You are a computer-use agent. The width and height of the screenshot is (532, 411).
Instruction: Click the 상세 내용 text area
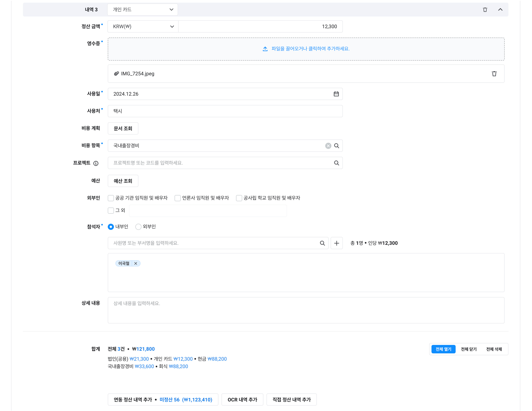click(306, 310)
